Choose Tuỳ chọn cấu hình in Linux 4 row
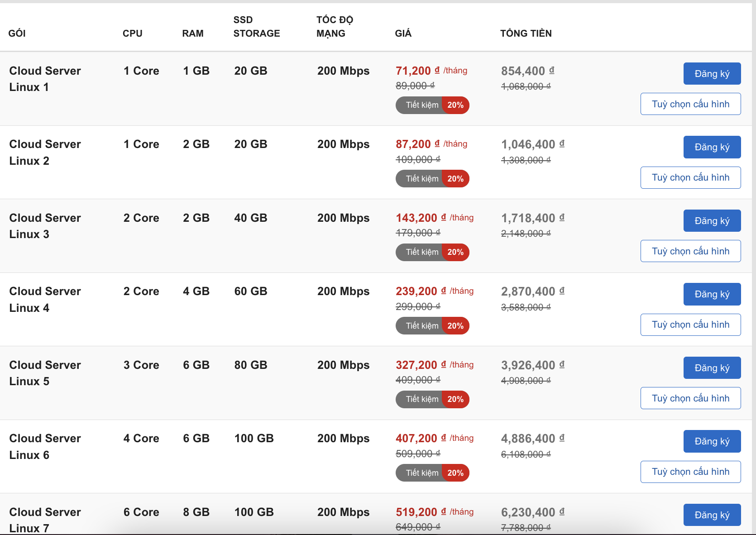756x535 pixels. pyautogui.click(x=690, y=325)
